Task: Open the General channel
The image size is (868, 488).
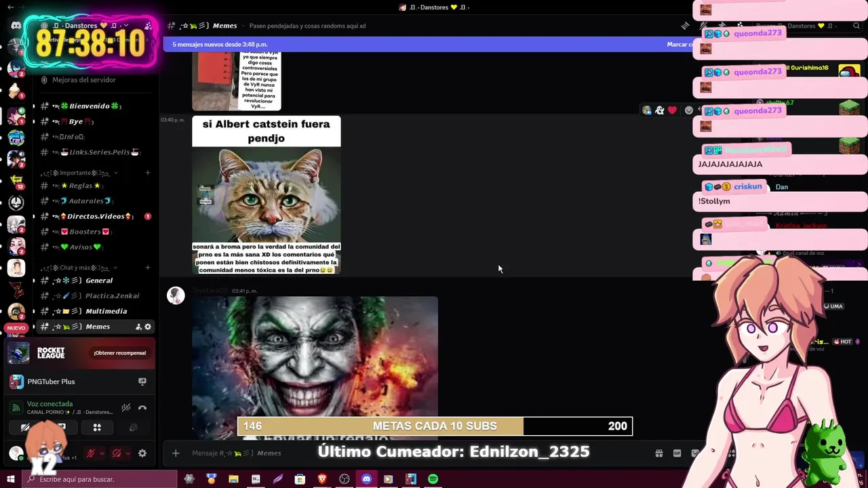Action: click(95, 281)
